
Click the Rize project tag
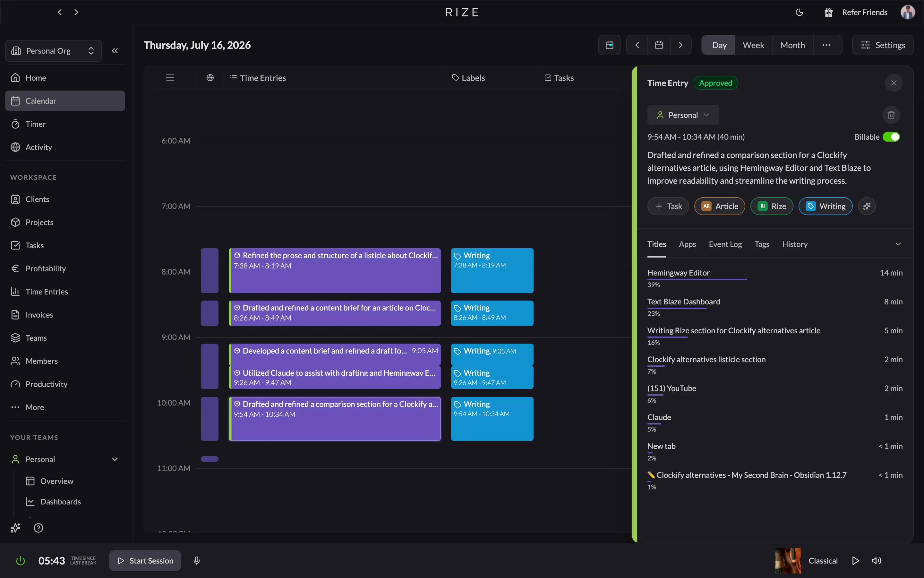(772, 206)
